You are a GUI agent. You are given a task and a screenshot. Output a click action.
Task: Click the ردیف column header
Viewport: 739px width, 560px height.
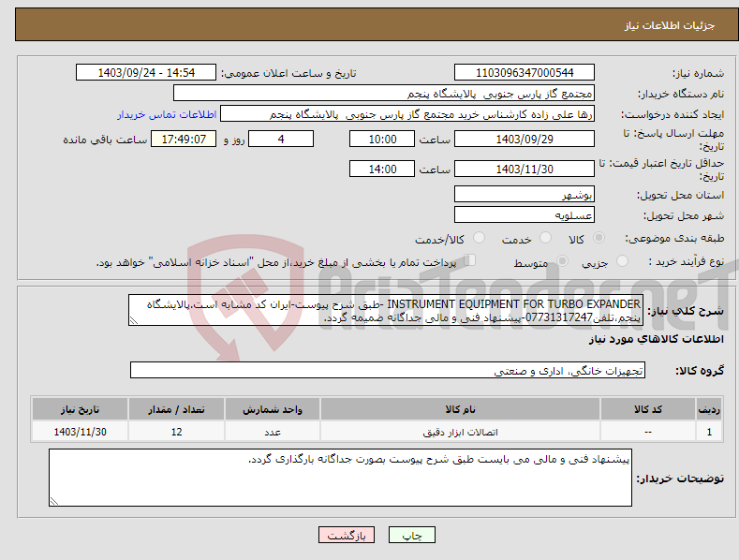[709, 409]
